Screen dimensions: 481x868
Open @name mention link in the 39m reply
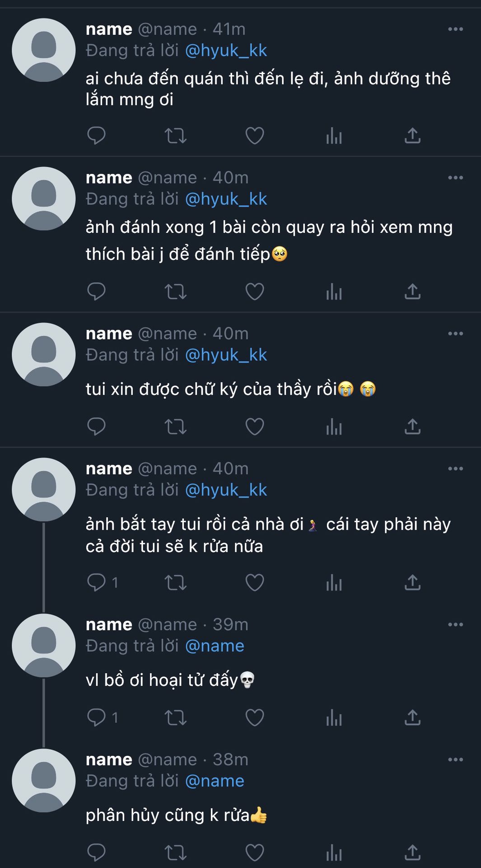pos(215,646)
